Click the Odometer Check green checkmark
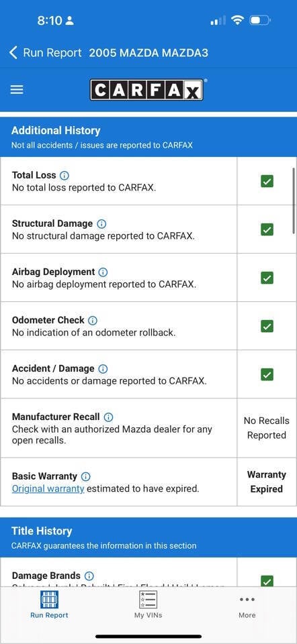Viewport: 297px width, 644px height. tap(267, 326)
